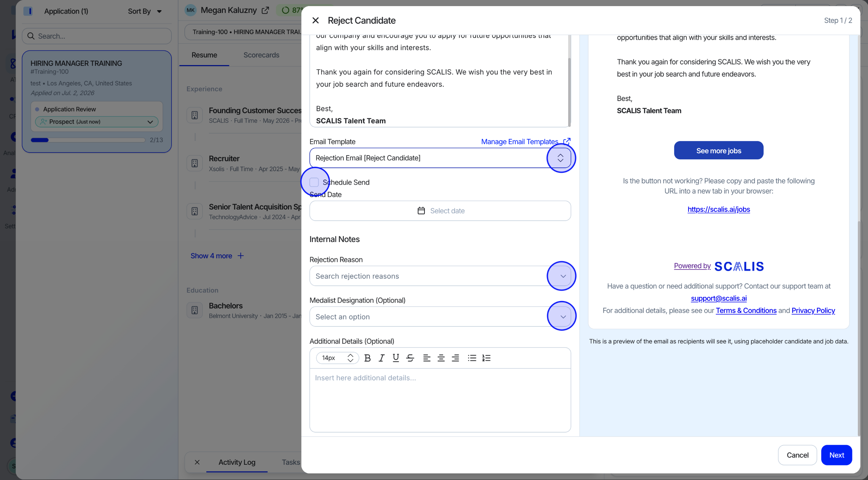Close the Reject Candidate dialog with X

[x=315, y=20]
